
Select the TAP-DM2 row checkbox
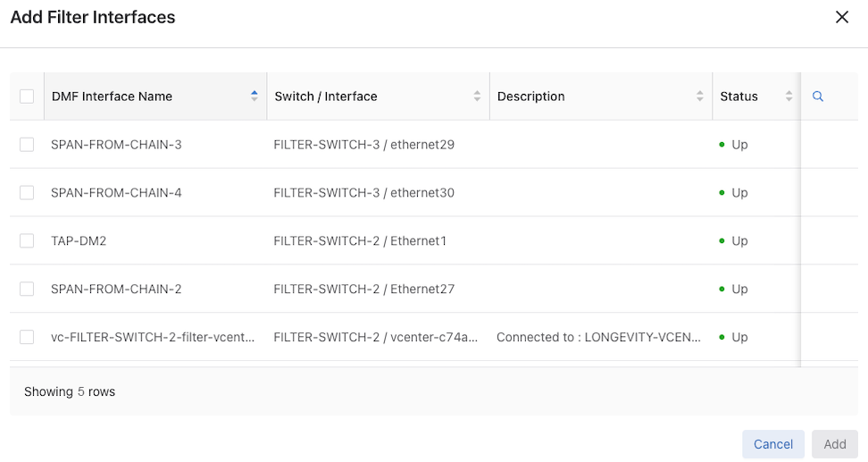coord(27,241)
